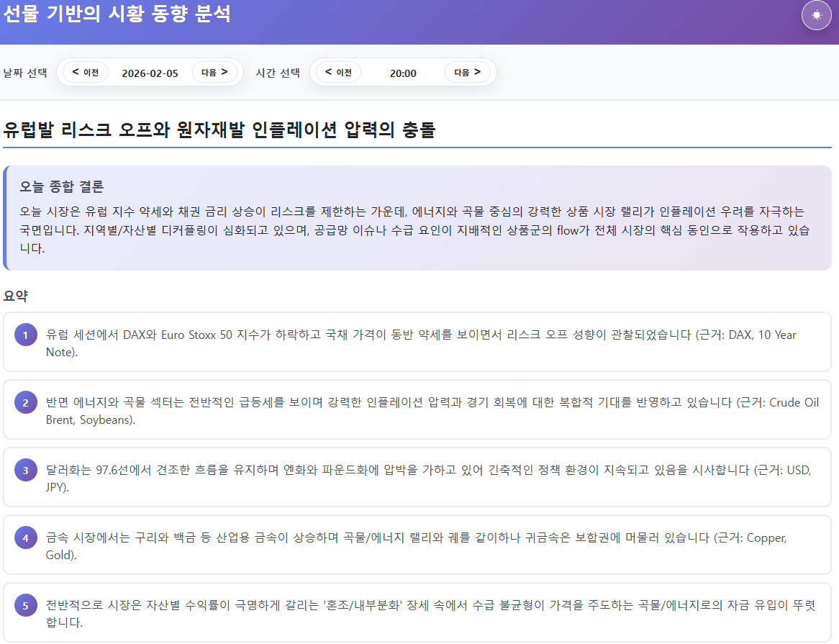This screenshot has width=839, height=644.
Task: Move to next time with 다음 button
Action: pyautogui.click(x=467, y=72)
